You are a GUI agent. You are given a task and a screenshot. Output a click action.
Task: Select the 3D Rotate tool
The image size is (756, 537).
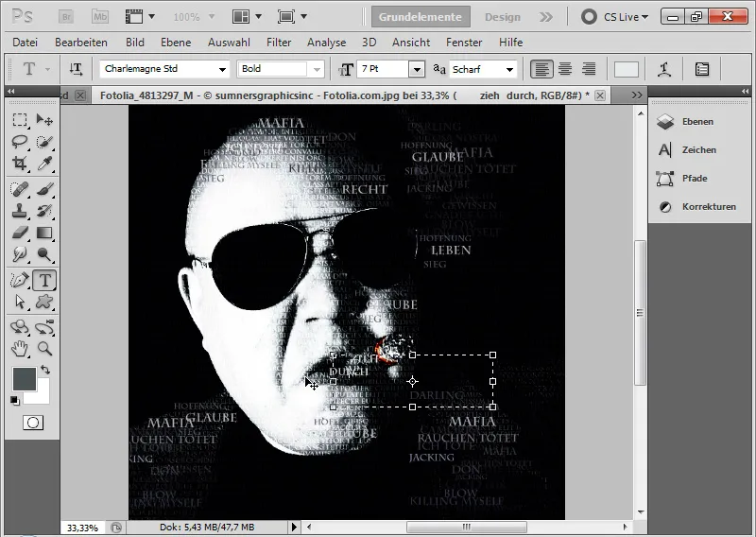(20, 327)
